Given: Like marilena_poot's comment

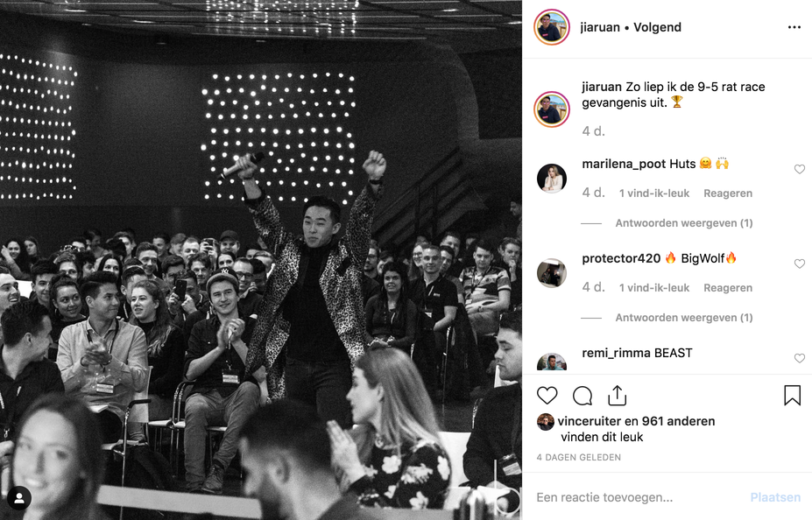Looking at the screenshot, I should (x=800, y=169).
